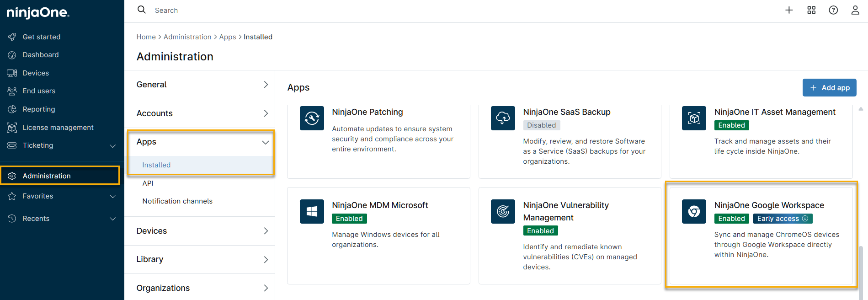The width and height of the screenshot is (868, 300).
Task: Open Dashboard in sidebar
Action: 41,55
